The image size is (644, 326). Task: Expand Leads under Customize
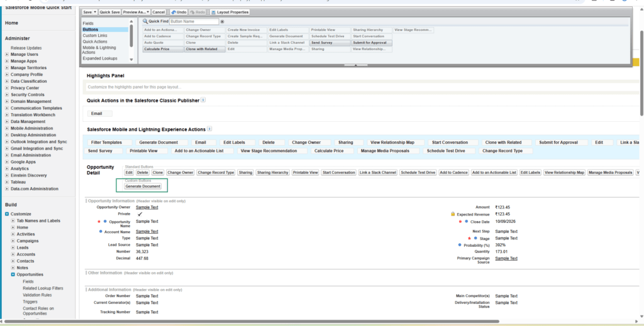[x=13, y=247]
